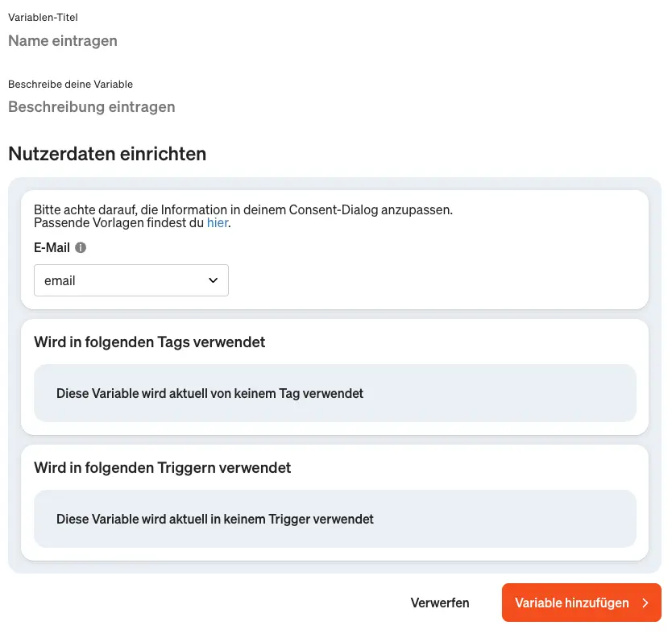
Task: Click the selected 'email' value text
Action: click(x=60, y=280)
